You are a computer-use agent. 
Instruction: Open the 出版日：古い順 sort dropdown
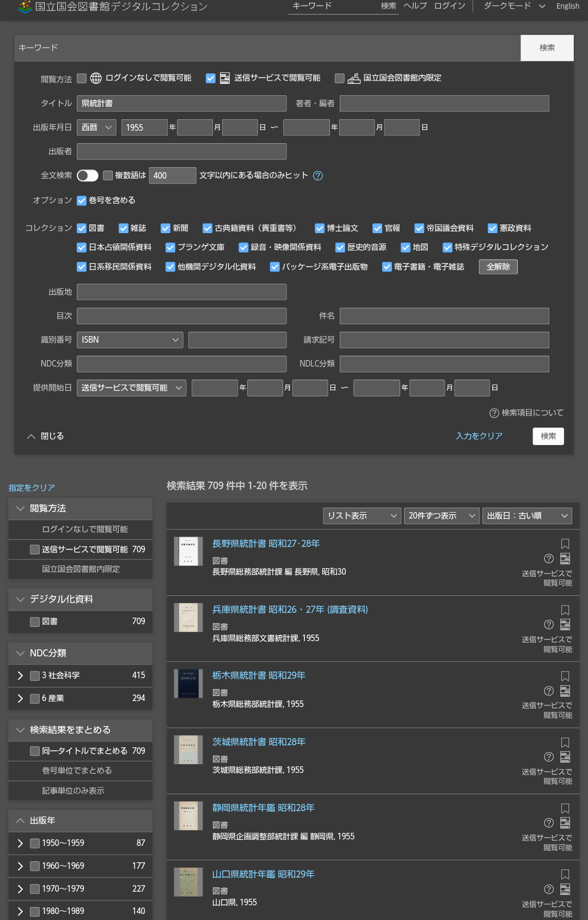tap(527, 516)
